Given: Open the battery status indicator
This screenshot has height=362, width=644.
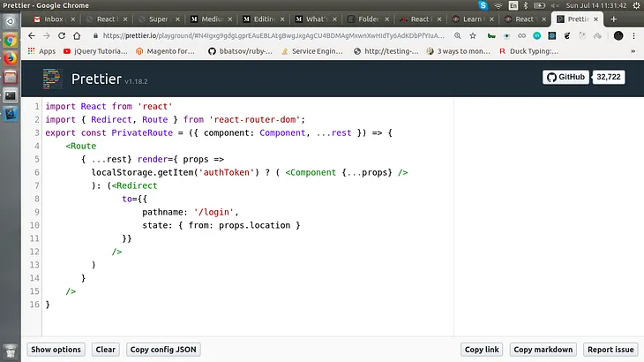Looking at the screenshot, I should [539, 5].
